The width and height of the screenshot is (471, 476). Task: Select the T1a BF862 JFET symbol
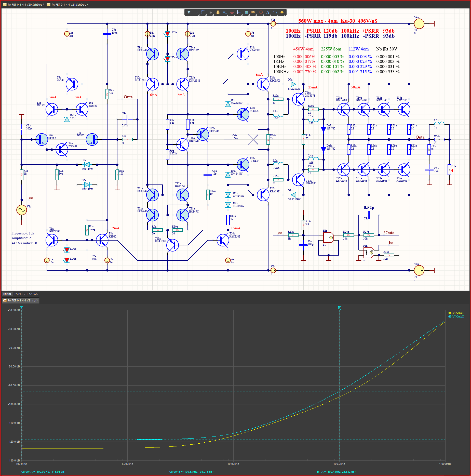[x=42, y=139]
